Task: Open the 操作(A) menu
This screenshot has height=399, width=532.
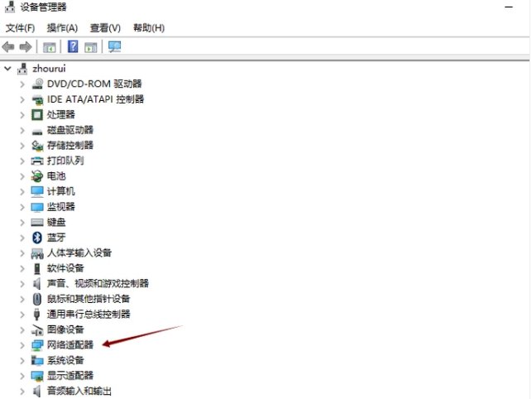Action: [x=62, y=28]
